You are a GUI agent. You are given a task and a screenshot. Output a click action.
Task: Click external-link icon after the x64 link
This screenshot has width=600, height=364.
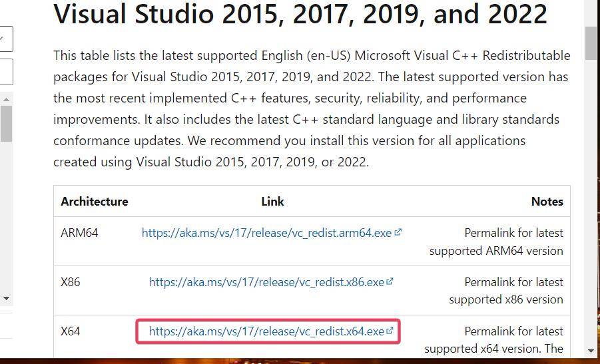pos(390,331)
